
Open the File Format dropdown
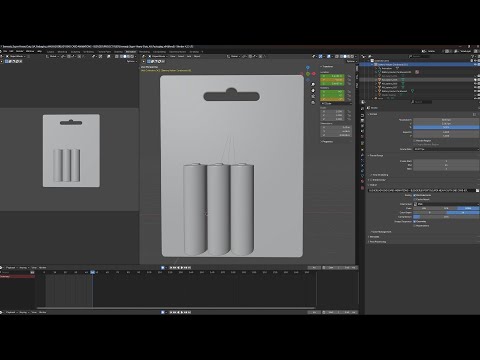click(x=446, y=204)
